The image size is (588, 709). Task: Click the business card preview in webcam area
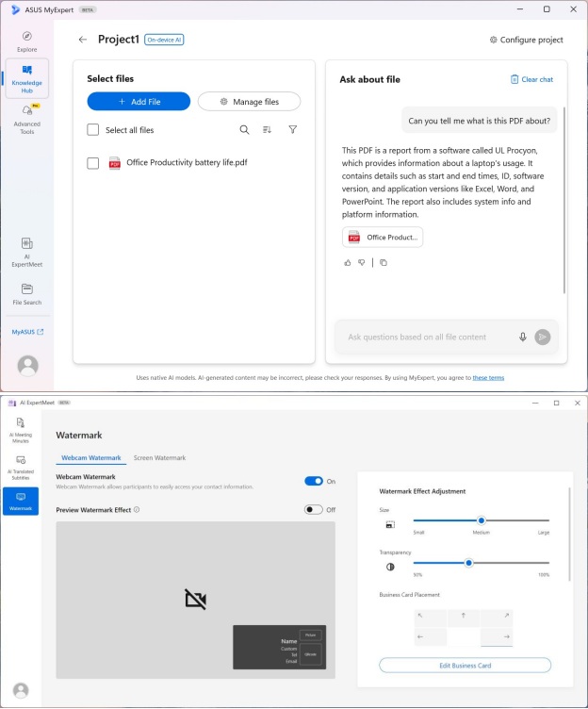pyautogui.click(x=279, y=647)
